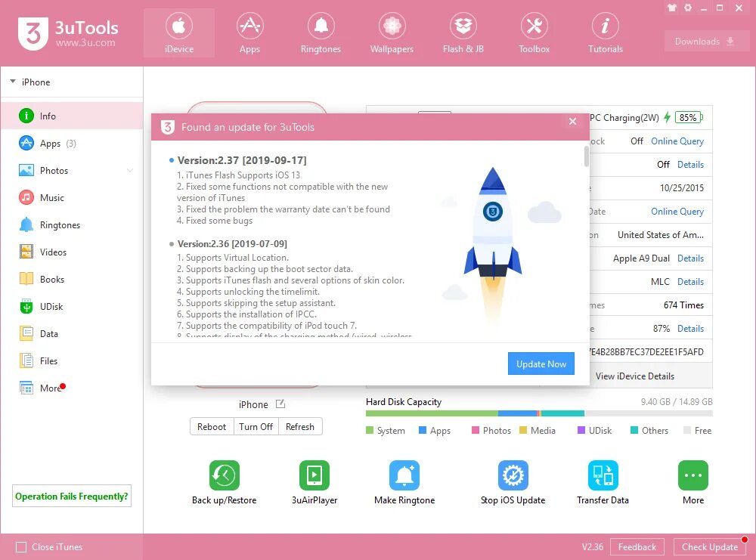
Task: Open Details for 87% battery life
Action: [x=690, y=328]
